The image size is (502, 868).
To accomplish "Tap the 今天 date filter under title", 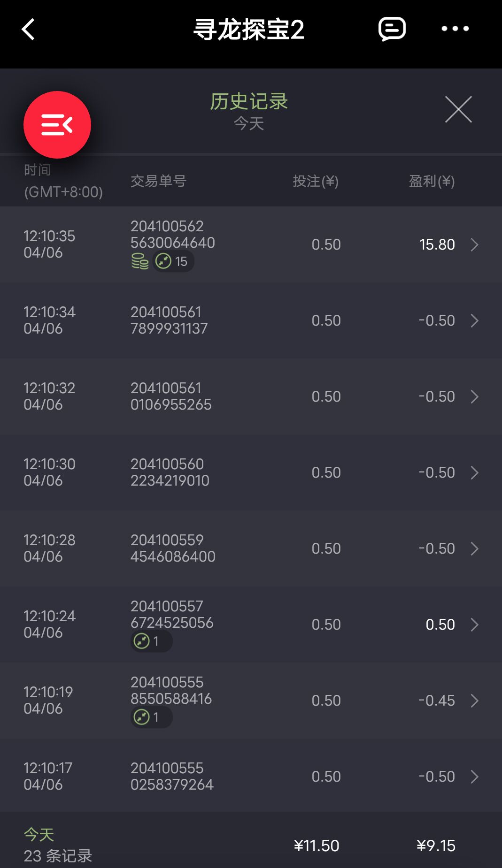I will [249, 124].
